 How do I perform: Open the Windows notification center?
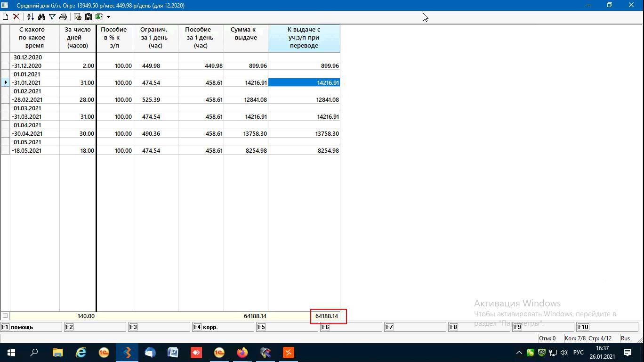[628, 352]
